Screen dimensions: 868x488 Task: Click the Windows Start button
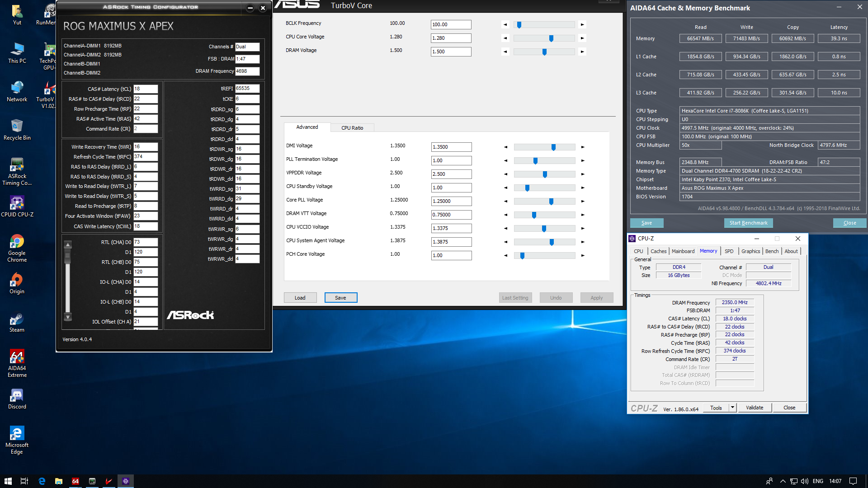click(x=8, y=481)
